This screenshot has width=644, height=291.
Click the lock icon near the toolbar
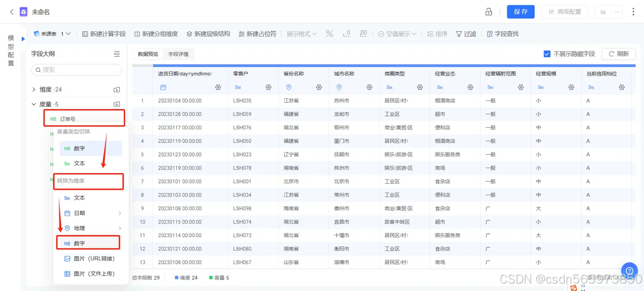(x=489, y=11)
